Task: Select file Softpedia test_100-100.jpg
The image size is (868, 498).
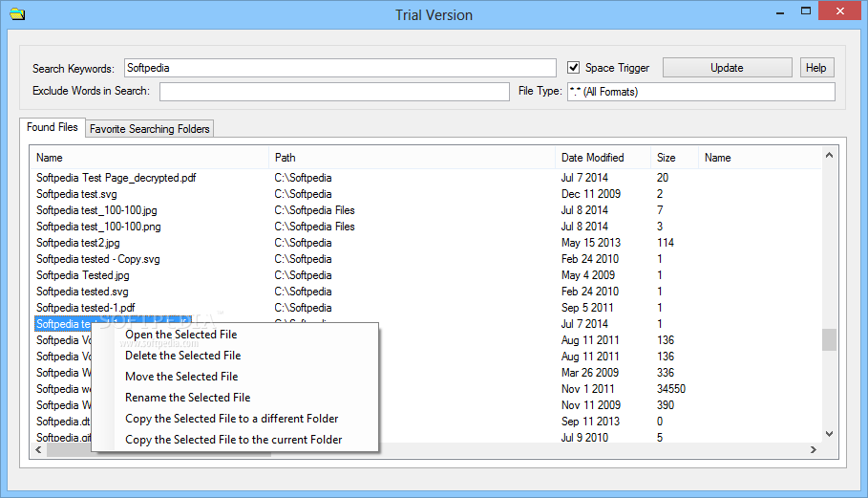Action: 96,210
